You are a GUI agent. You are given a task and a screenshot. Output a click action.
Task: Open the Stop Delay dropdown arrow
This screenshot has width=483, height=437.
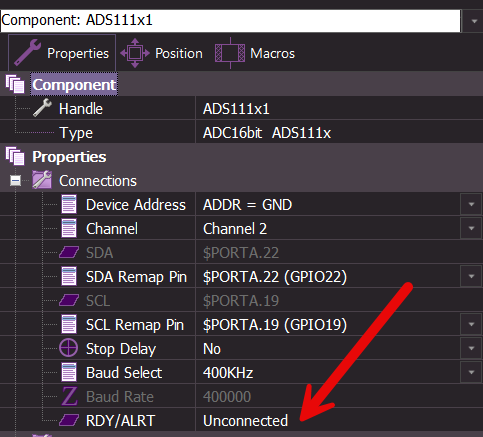(x=471, y=348)
